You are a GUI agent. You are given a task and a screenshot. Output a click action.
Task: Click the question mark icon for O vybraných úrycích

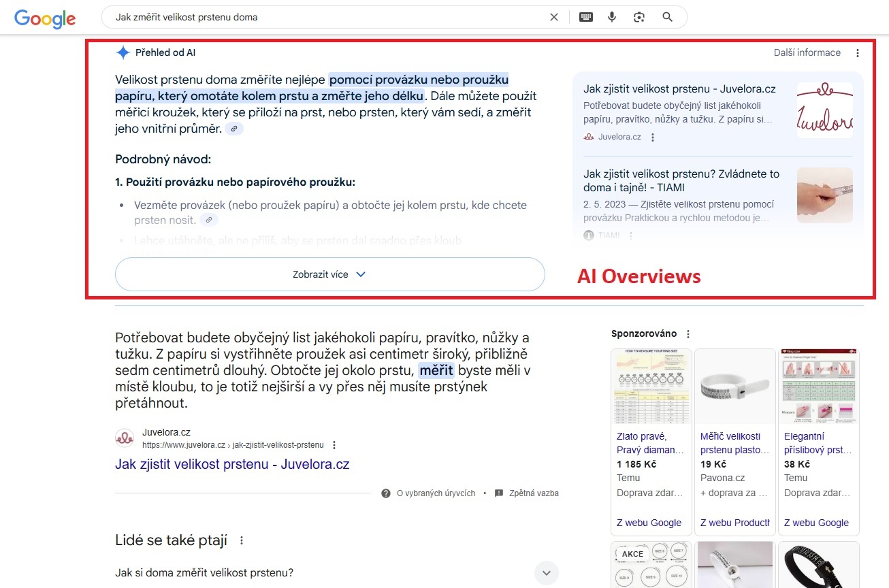386,493
